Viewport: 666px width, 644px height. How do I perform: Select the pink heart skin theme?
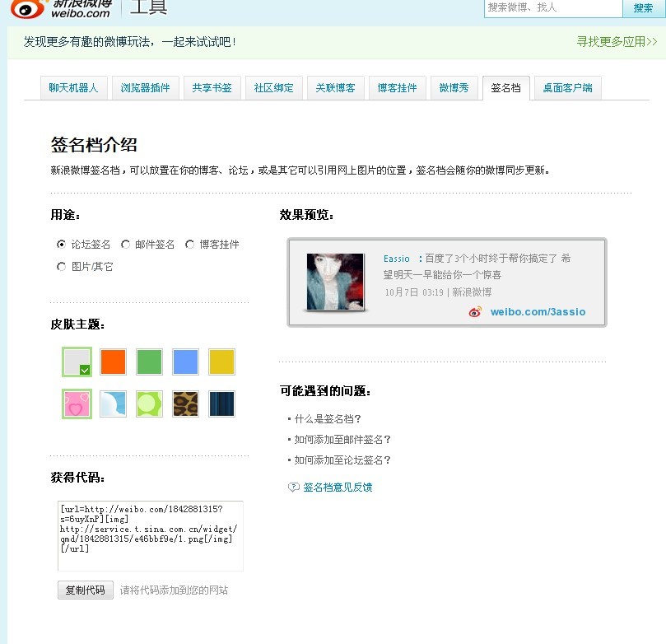click(77, 404)
